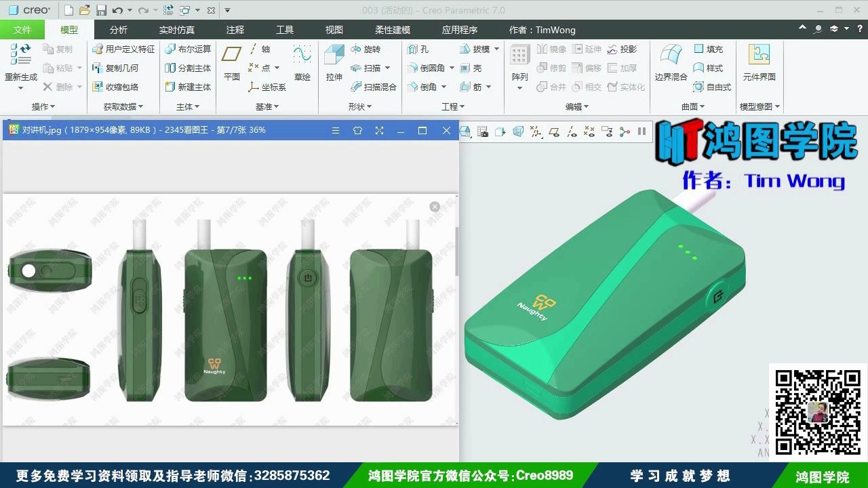Open the image viewer menu icon
Screen dimensions: 868x488
pos(336,131)
